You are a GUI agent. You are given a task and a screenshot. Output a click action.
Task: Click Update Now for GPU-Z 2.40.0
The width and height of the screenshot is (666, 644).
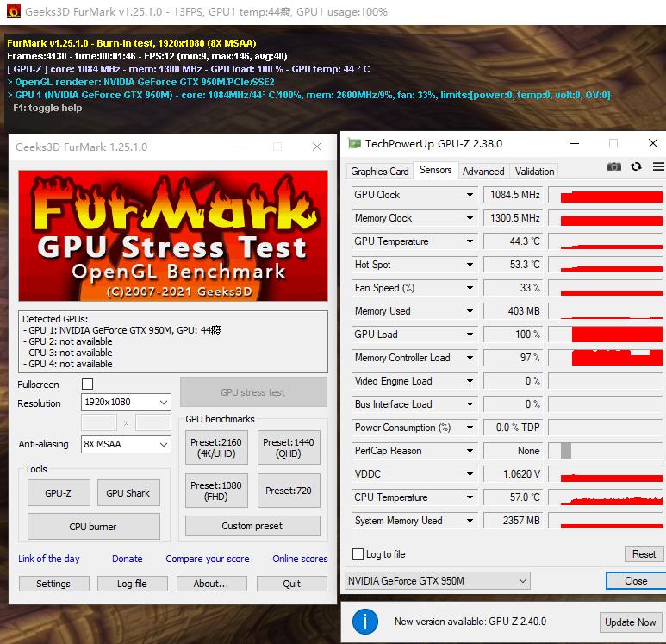click(630, 622)
